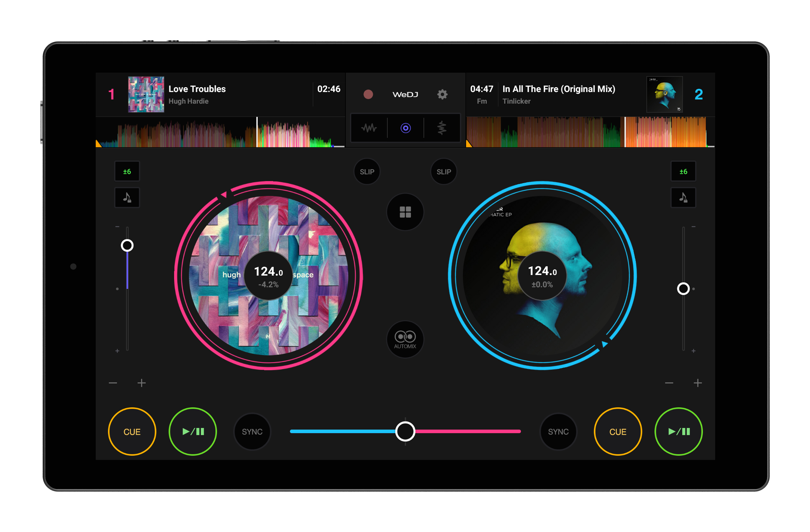Hit the deck 2 CUE button
This screenshot has height=532, width=810.
(x=618, y=432)
